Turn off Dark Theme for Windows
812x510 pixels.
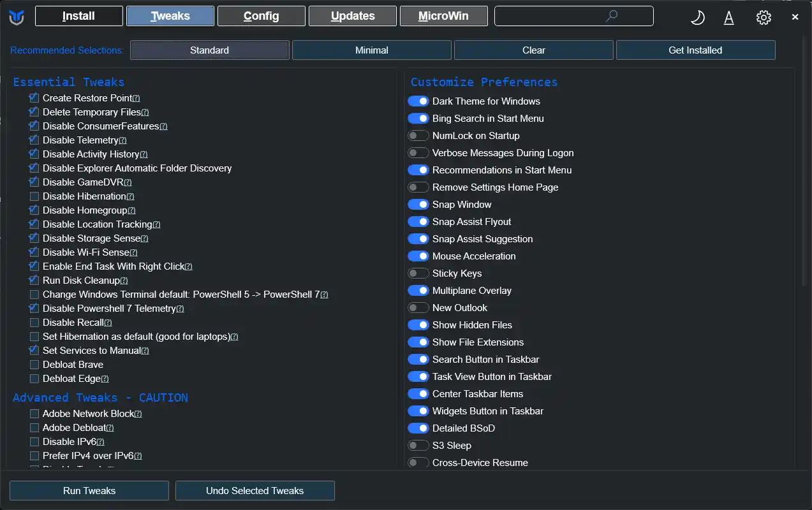tap(418, 101)
